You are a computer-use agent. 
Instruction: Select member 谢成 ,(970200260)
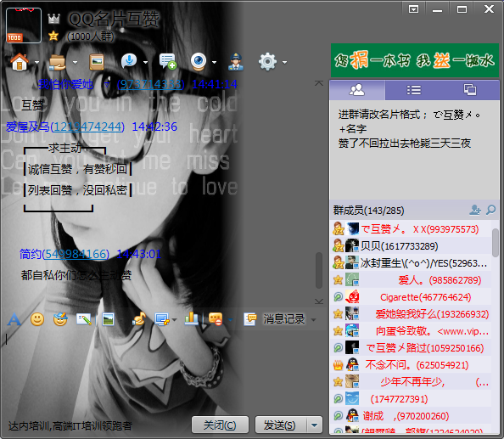tap(411, 416)
